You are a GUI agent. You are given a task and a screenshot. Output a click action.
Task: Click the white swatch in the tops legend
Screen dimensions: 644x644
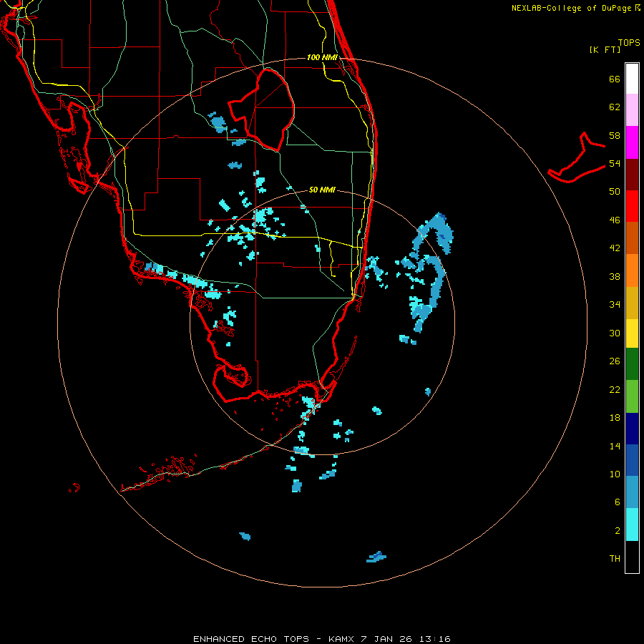(x=632, y=79)
